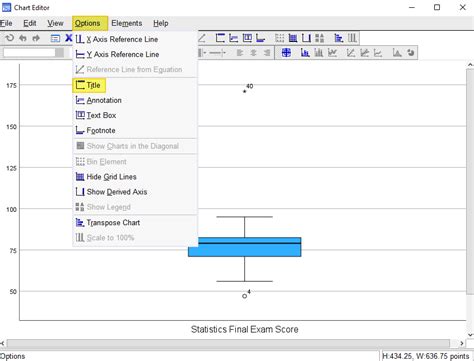This screenshot has width=474, height=361.
Task: Click the vertical scrollbar up arrow
Action: pos(470,65)
